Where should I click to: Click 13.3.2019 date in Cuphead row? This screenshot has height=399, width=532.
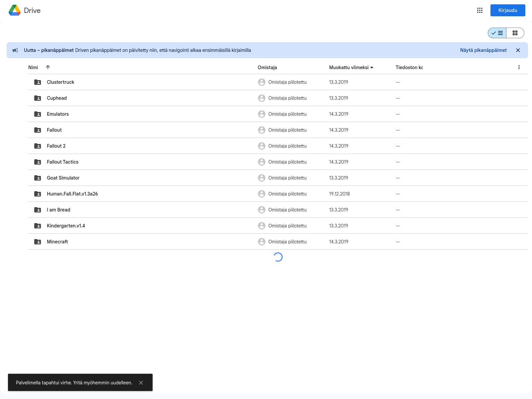coord(338,98)
